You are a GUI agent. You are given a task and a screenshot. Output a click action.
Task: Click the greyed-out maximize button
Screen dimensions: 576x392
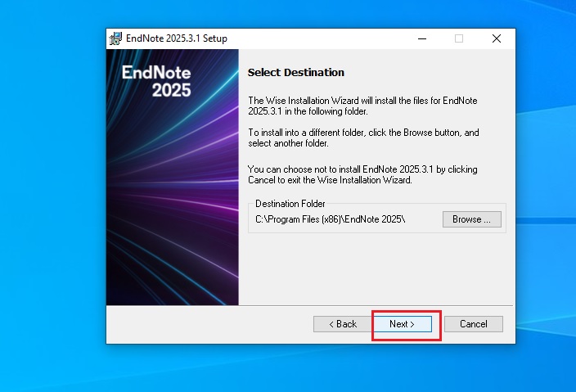459,38
